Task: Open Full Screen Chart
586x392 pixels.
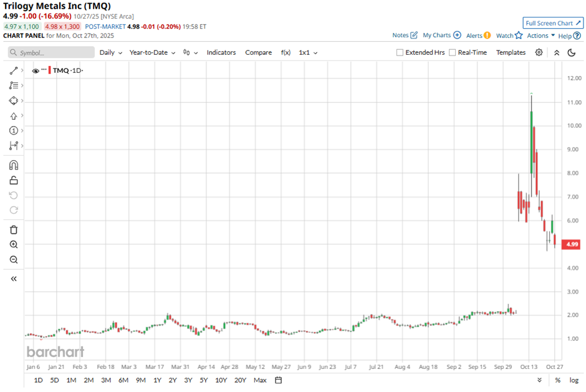Action: point(553,23)
